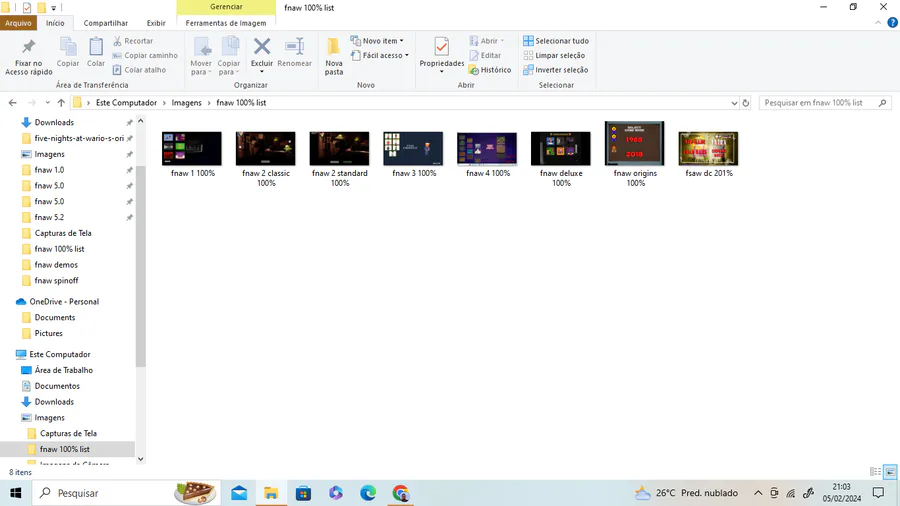
Task: Click Selecionar tudo
Action: point(556,41)
